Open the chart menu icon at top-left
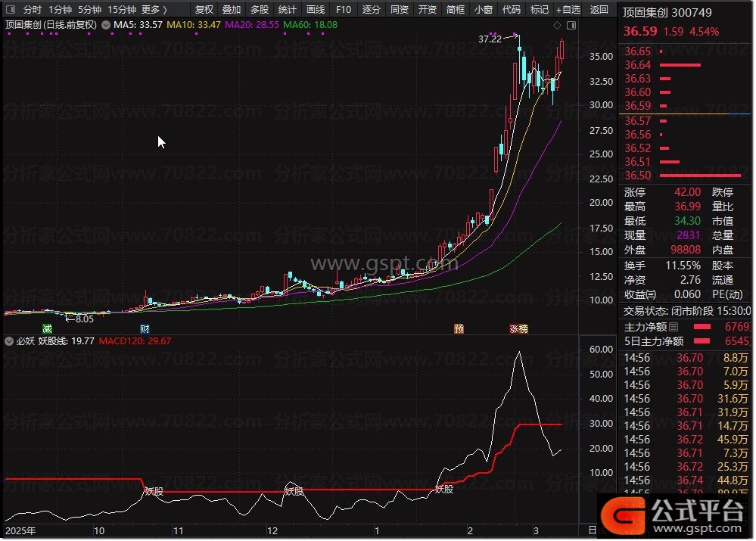Screen dimensions: 756x541 point(10,10)
